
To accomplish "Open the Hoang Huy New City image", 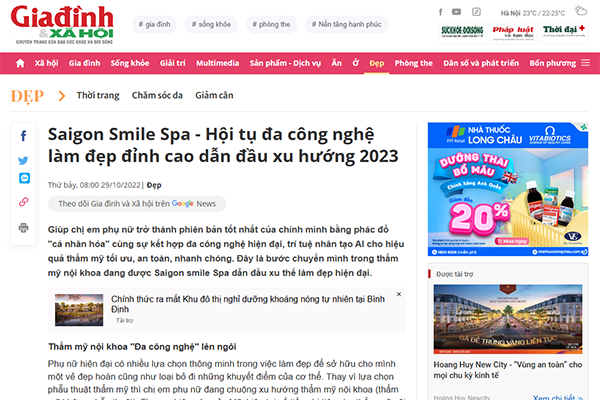I will pos(508,319).
